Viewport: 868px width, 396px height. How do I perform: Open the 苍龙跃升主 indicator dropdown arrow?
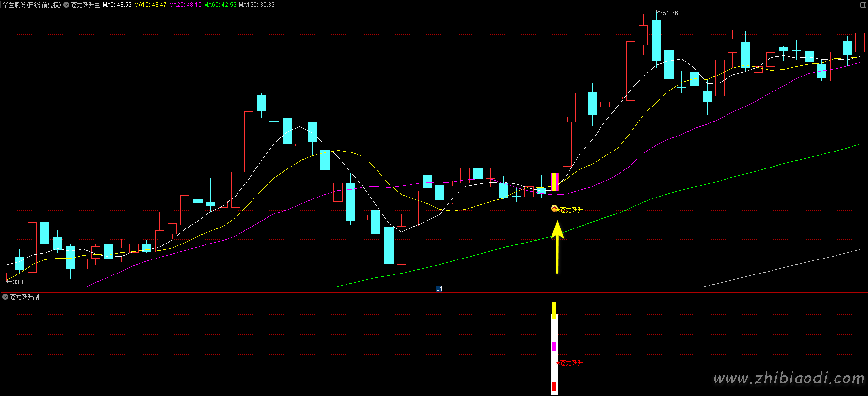pos(66,5)
